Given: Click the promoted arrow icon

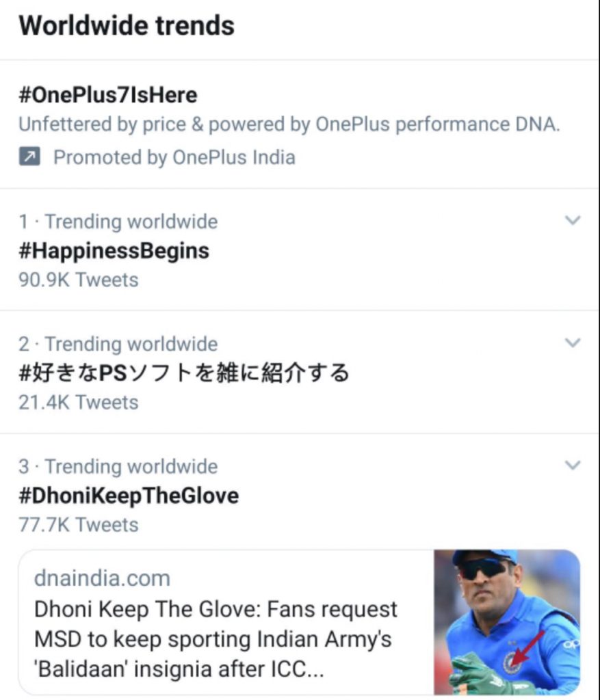Looking at the screenshot, I should (29, 158).
